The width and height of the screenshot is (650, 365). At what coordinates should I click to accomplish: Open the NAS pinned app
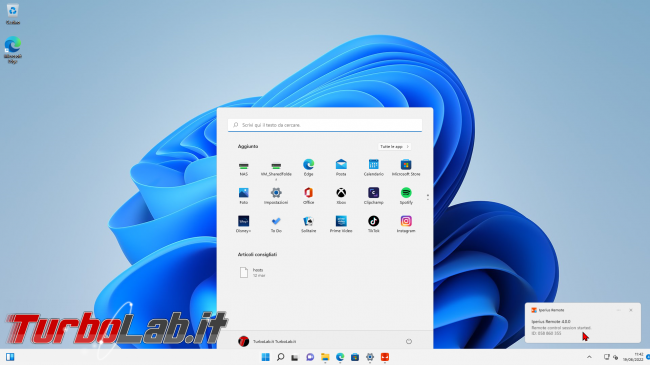243,168
